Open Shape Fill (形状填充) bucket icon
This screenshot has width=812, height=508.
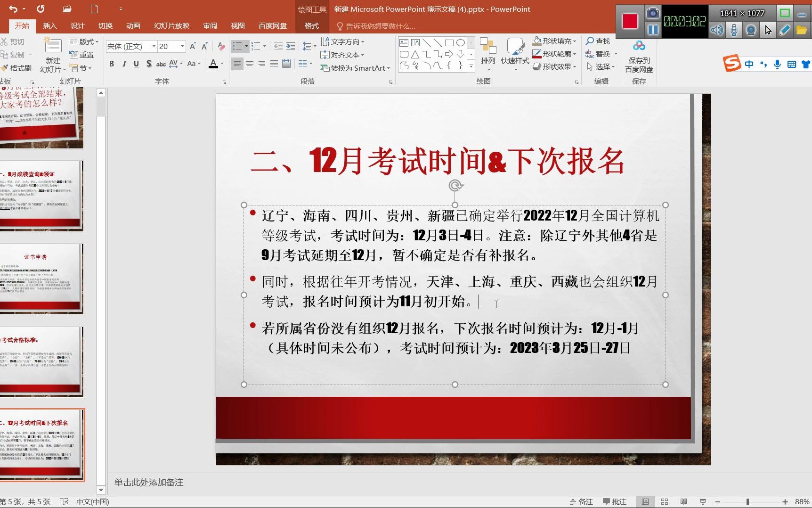(537, 41)
